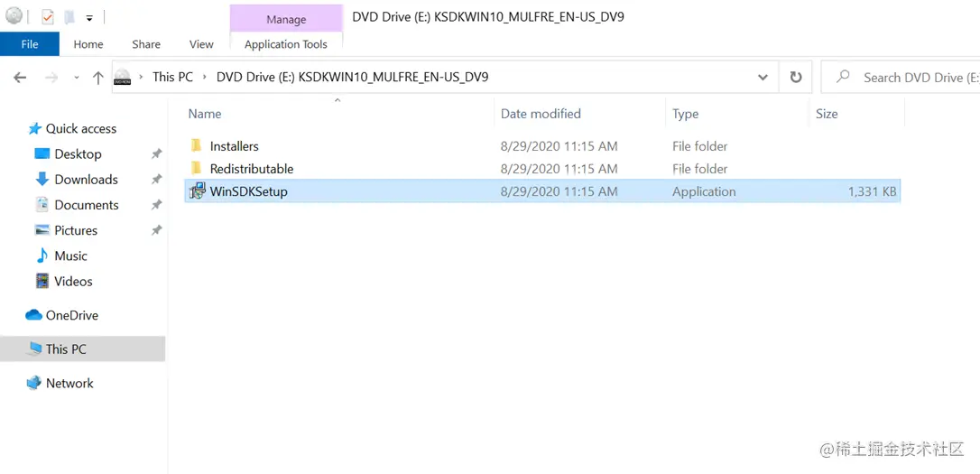This screenshot has height=474, width=980.
Task: Click the DVD drive icon in title bar
Action: [x=14, y=16]
